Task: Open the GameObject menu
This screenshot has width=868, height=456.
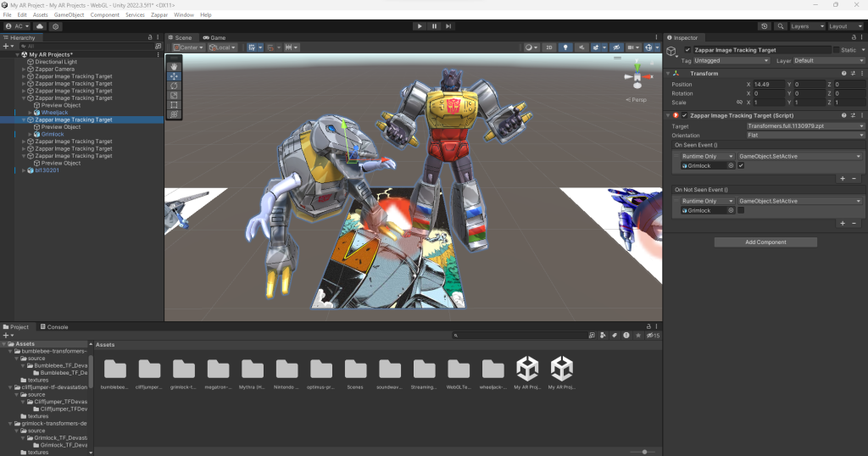Action: click(x=68, y=15)
